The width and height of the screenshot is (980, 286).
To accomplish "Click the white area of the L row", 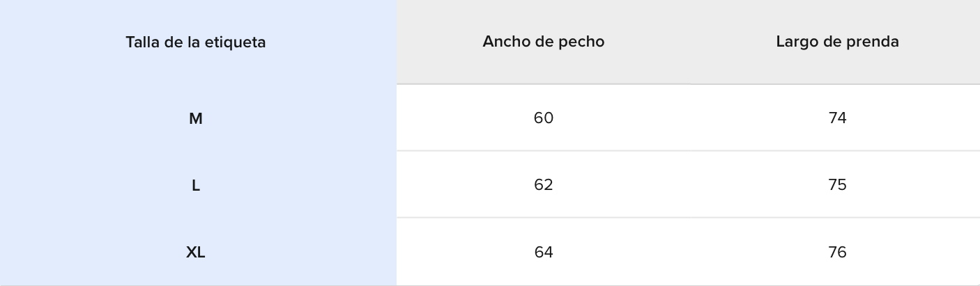I will tap(690, 185).
